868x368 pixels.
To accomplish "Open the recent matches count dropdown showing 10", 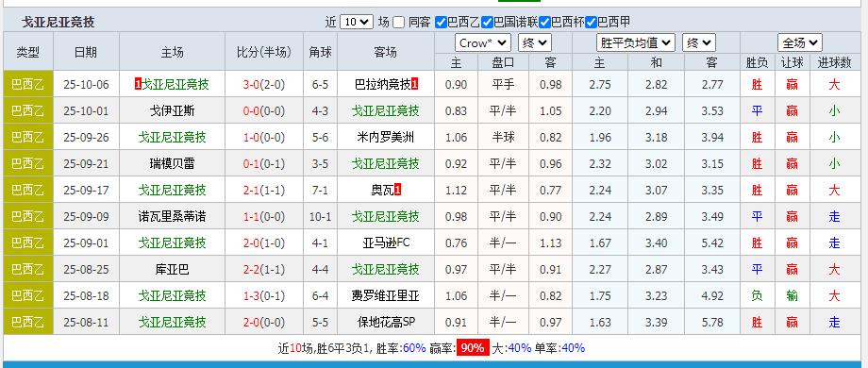I will [x=357, y=22].
